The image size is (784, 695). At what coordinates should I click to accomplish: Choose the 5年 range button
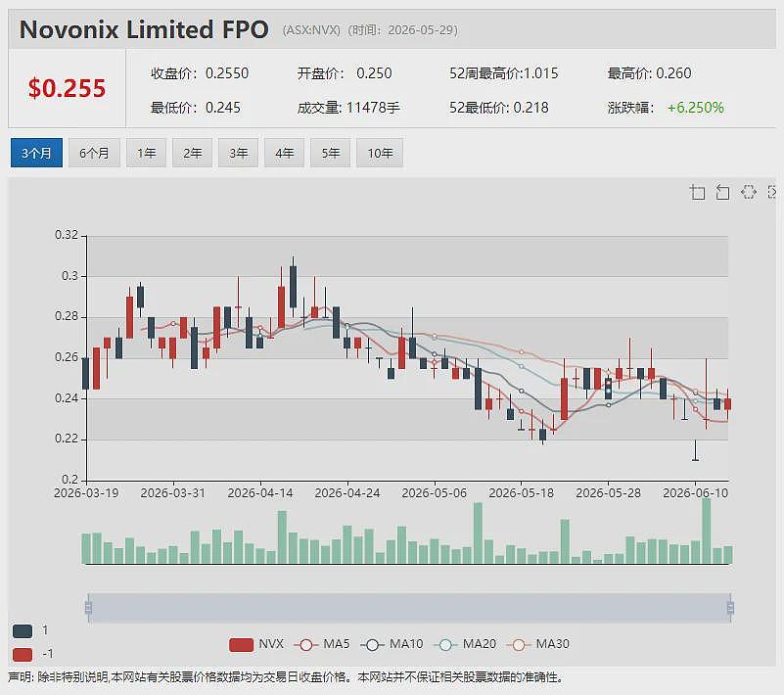pos(331,153)
